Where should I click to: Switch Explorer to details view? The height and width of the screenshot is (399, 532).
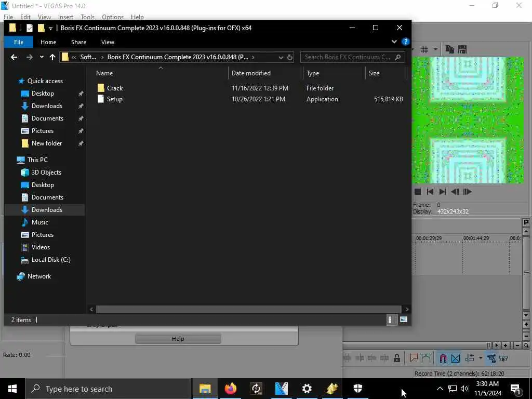coord(391,320)
